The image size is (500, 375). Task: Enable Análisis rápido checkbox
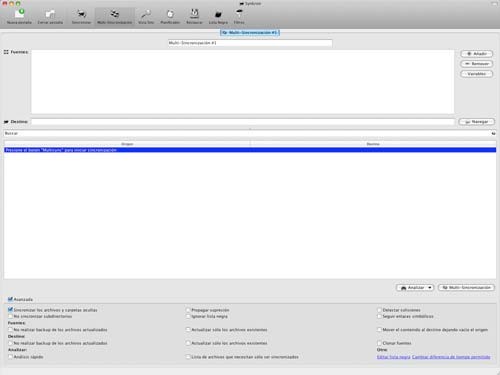pyautogui.click(x=10, y=357)
